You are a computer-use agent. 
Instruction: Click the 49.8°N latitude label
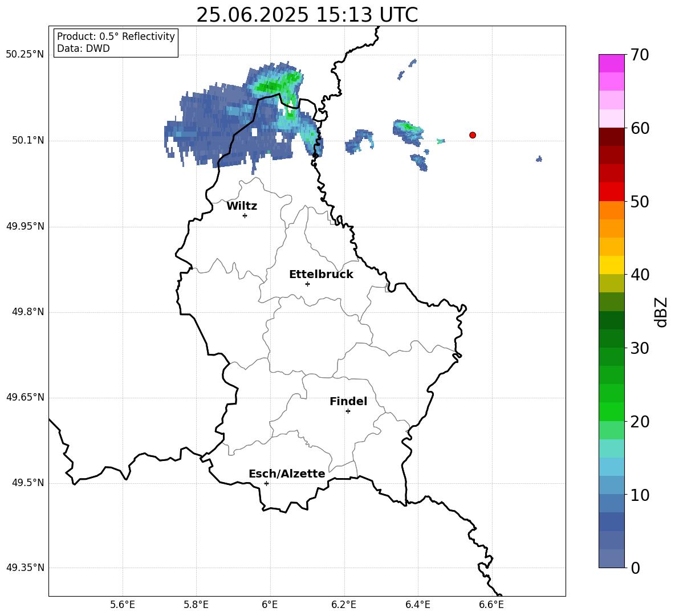[x=28, y=312]
